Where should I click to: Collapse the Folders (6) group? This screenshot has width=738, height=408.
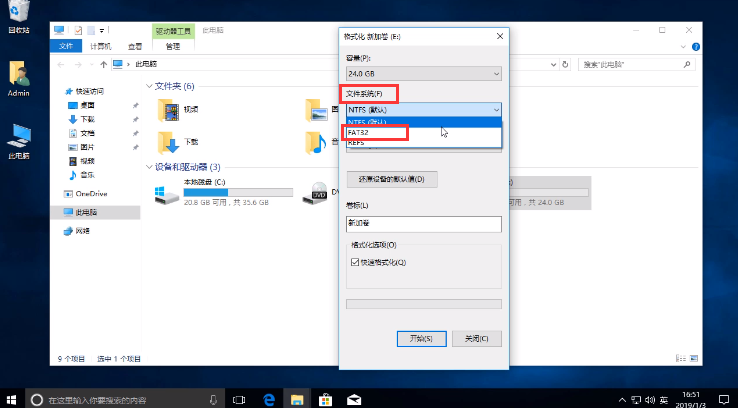148,86
